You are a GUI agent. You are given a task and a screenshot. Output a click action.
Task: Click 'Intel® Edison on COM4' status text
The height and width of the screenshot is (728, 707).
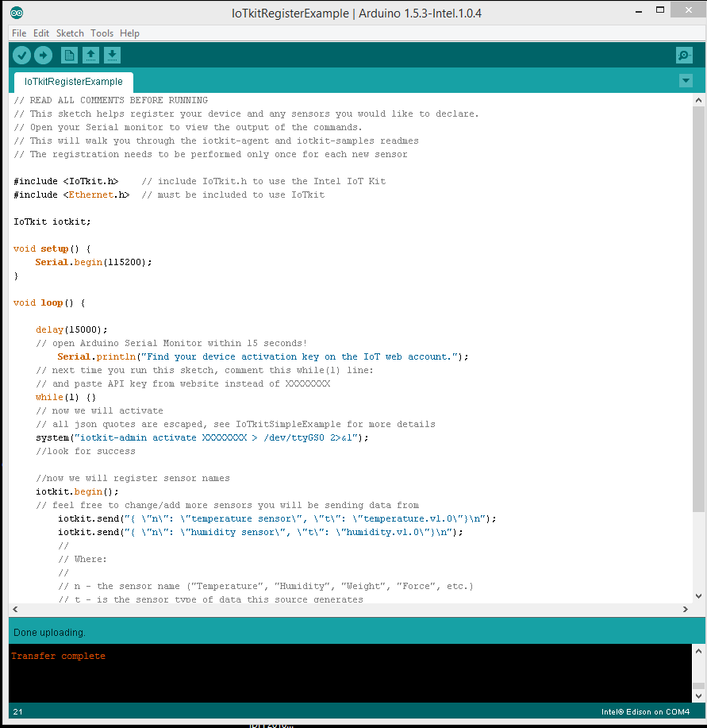[x=645, y=712]
